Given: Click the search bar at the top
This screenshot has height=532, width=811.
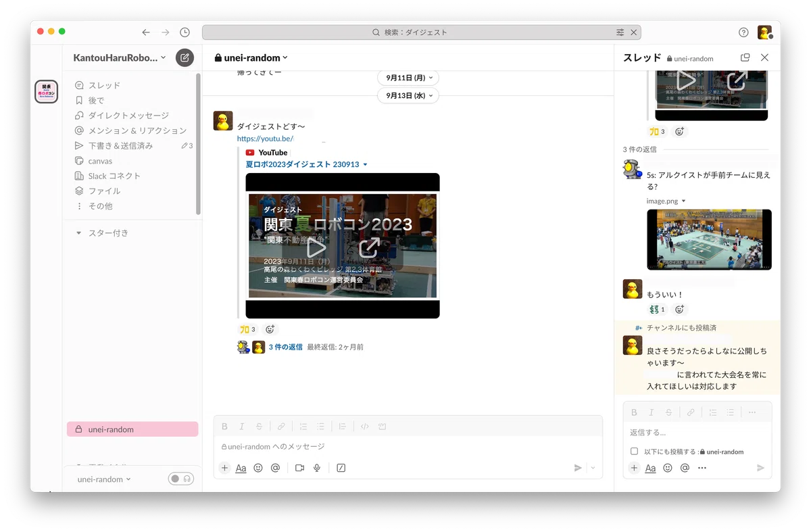Looking at the screenshot, I should (421, 32).
